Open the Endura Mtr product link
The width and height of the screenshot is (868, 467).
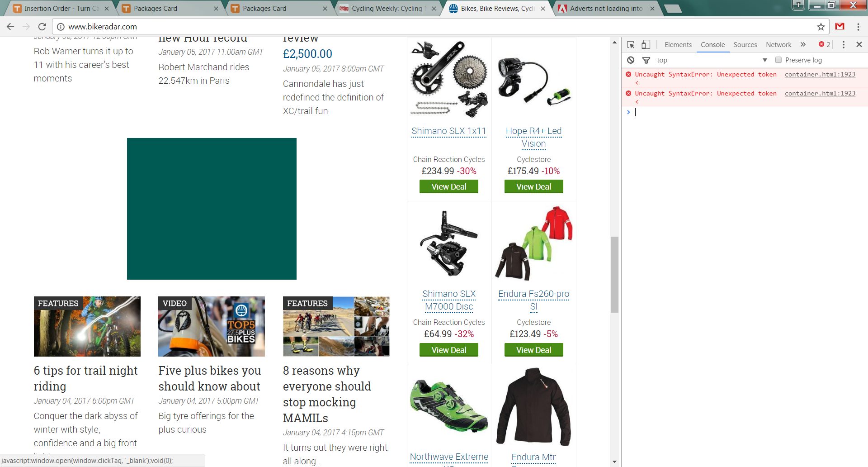click(x=533, y=457)
